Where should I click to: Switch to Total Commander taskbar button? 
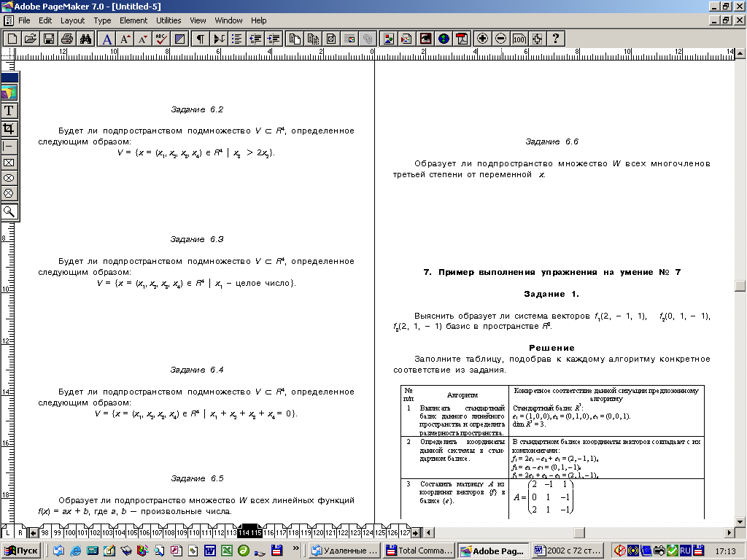(419, 551)
